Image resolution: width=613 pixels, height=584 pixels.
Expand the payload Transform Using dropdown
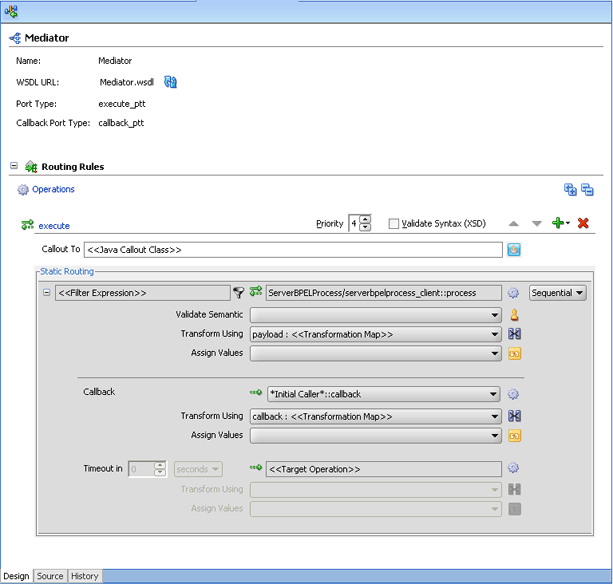(375, 334)
